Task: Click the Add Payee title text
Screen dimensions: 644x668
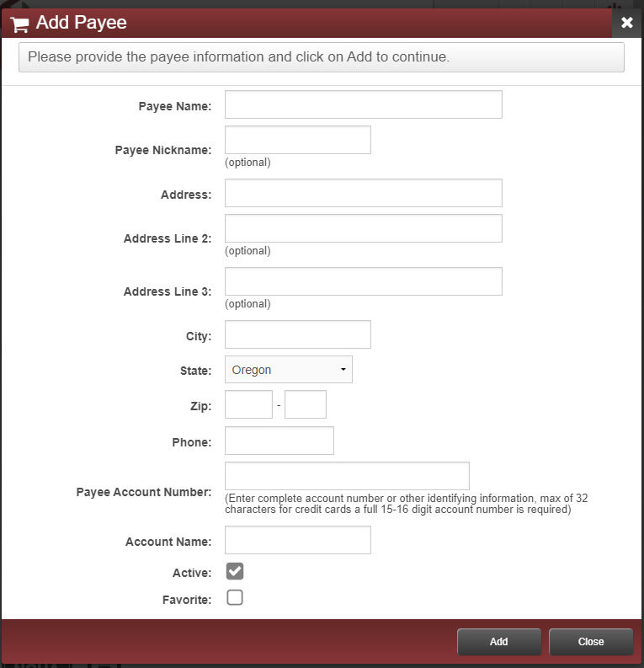Action: [81, 23]
